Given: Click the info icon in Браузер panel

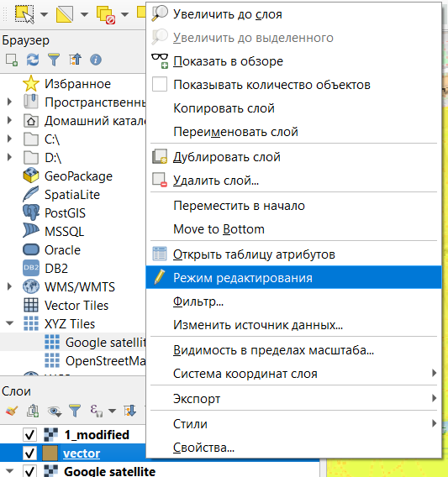Looking at the screenshot, I should point(96,60).
